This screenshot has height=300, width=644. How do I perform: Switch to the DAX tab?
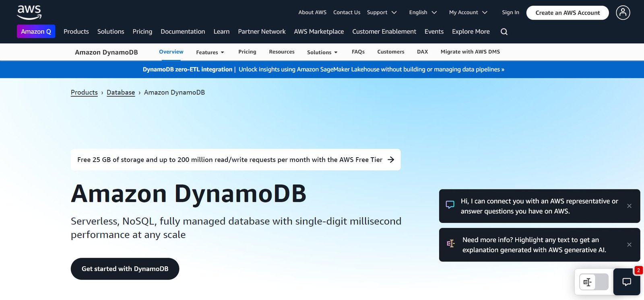pyautogui.click(x=423, y=52)
